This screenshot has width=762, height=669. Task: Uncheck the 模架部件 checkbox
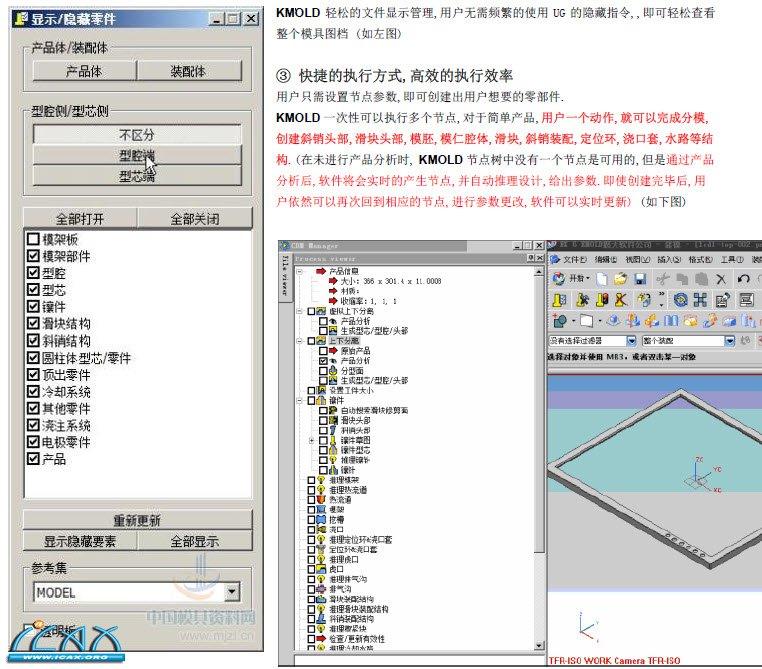click(33, 256)
